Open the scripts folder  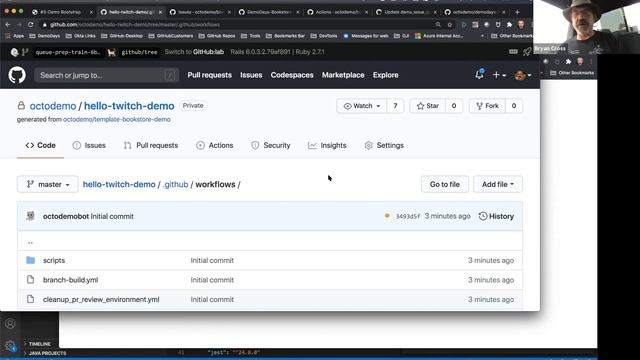pyautogui.click(x=54, y=260)
